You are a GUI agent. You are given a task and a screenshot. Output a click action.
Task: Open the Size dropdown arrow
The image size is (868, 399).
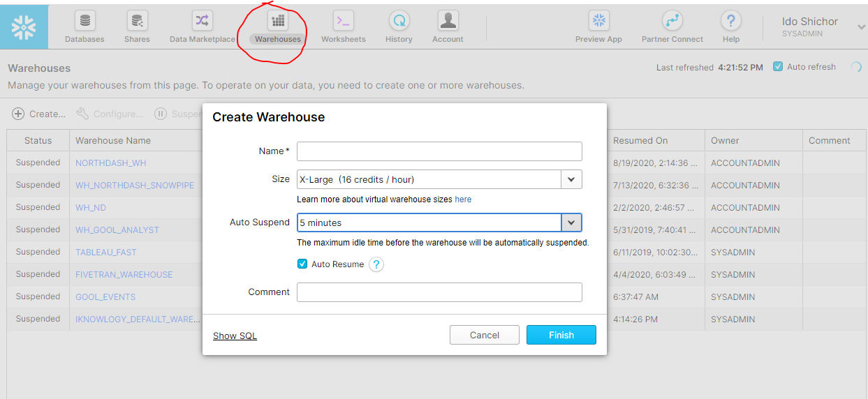coord(571,179)
